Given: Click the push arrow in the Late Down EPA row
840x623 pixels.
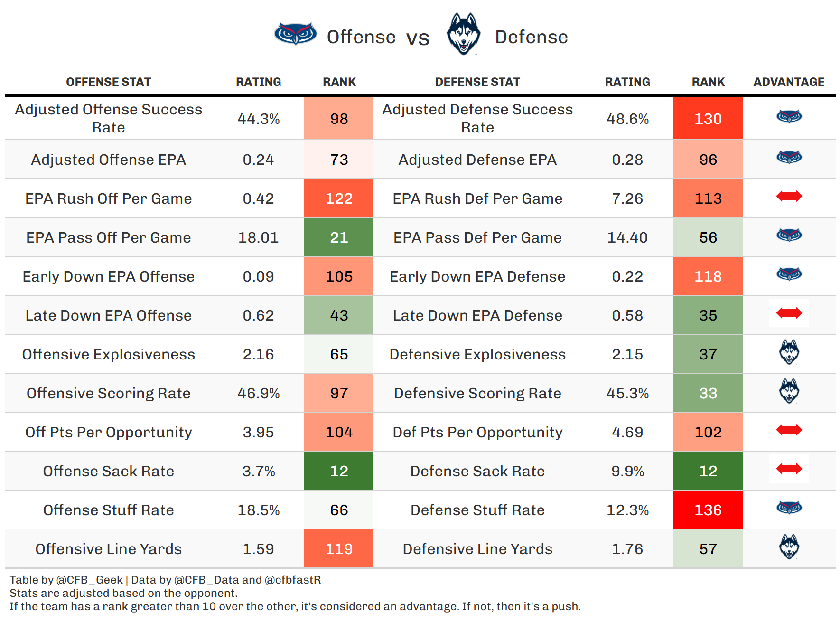Looking at the screenshot, I should [789, 313].
